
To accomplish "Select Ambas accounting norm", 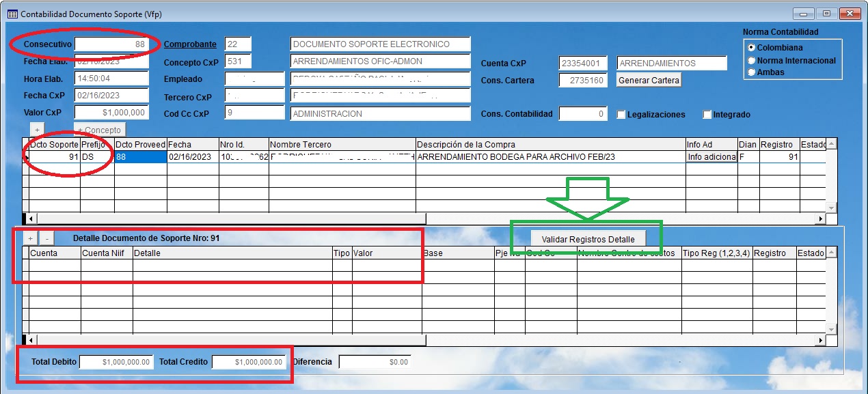I will (x=752, y=72).
